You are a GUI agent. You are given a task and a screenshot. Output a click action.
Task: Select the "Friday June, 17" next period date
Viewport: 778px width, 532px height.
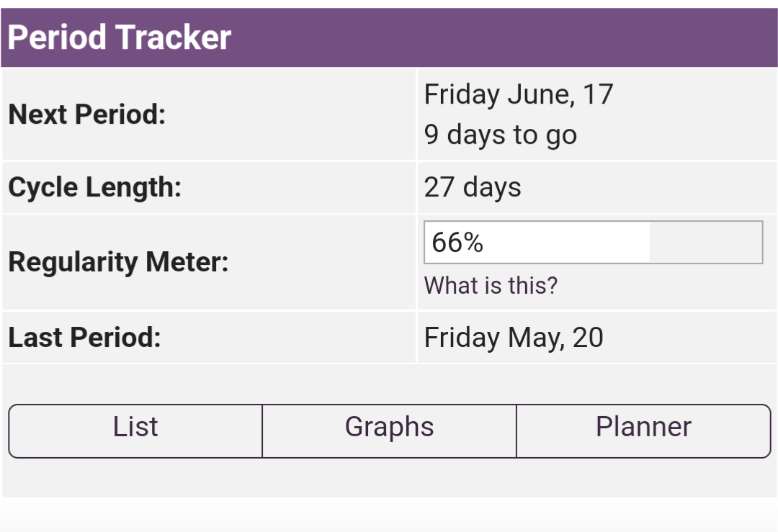point(518,94)
